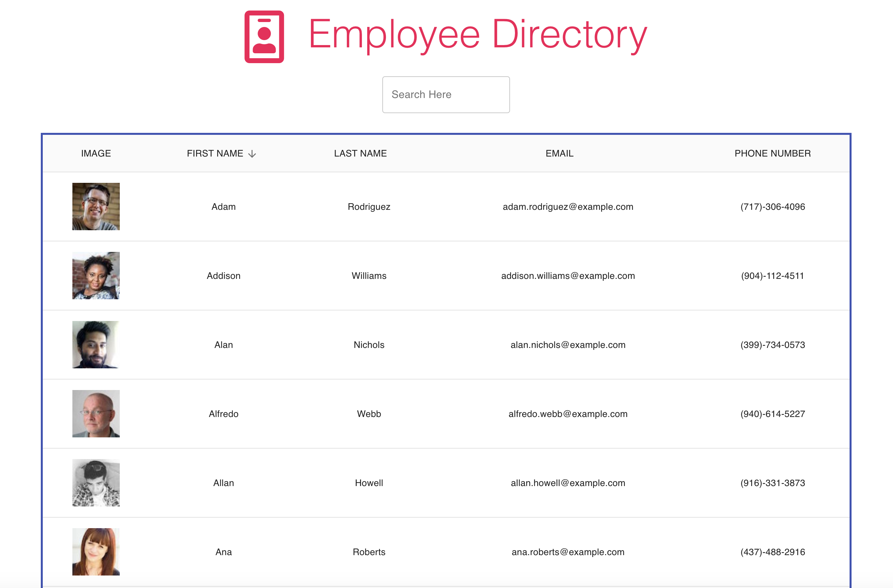Image resolution: width=893 pixels, height=588 pixels.
Task: Click the Employee Directory badge icon
Action: 265,36
